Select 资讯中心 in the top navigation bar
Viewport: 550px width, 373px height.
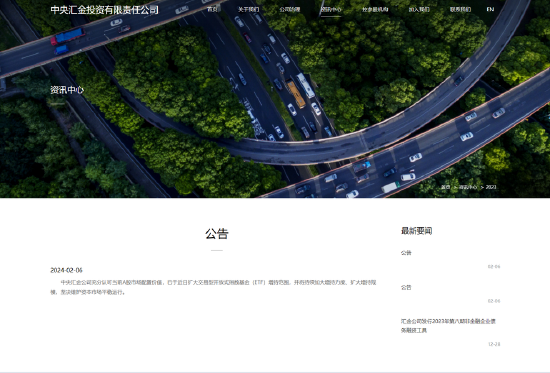[331, 9]
